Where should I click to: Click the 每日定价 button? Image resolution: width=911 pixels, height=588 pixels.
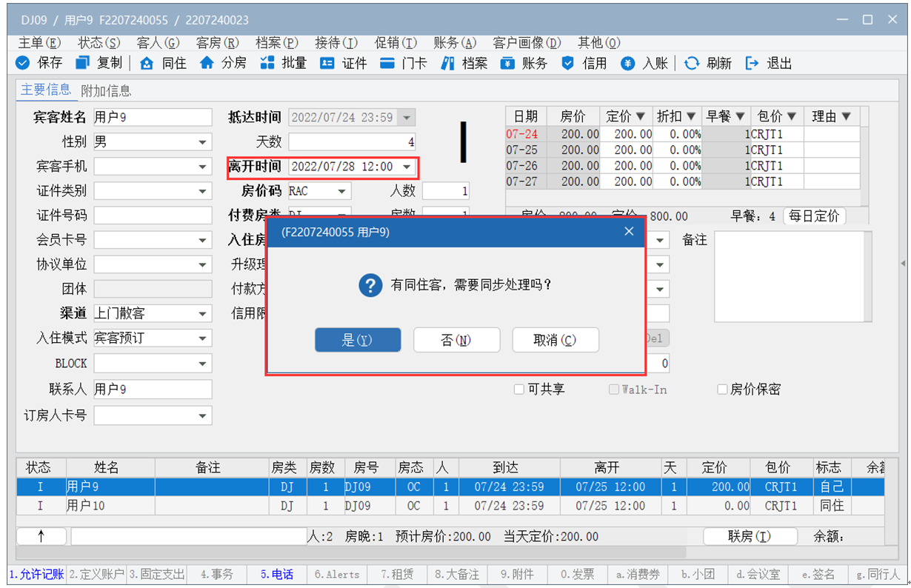point(815,216)
